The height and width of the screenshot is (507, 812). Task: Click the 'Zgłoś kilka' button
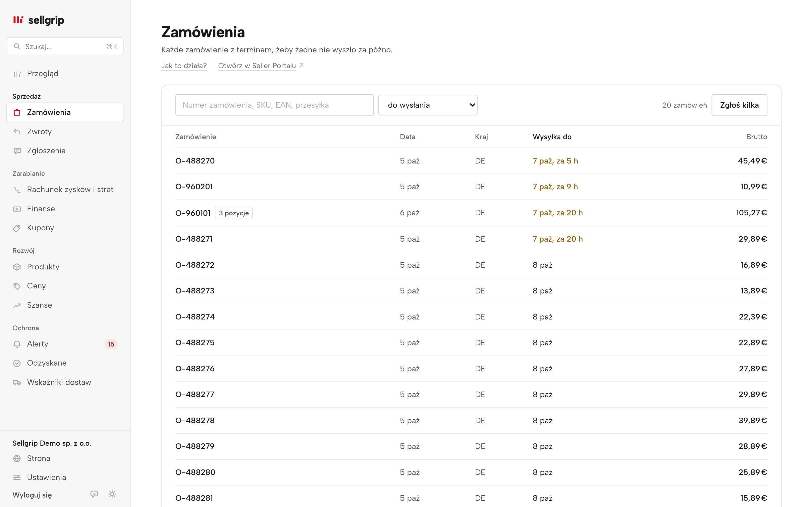point(739,105)
